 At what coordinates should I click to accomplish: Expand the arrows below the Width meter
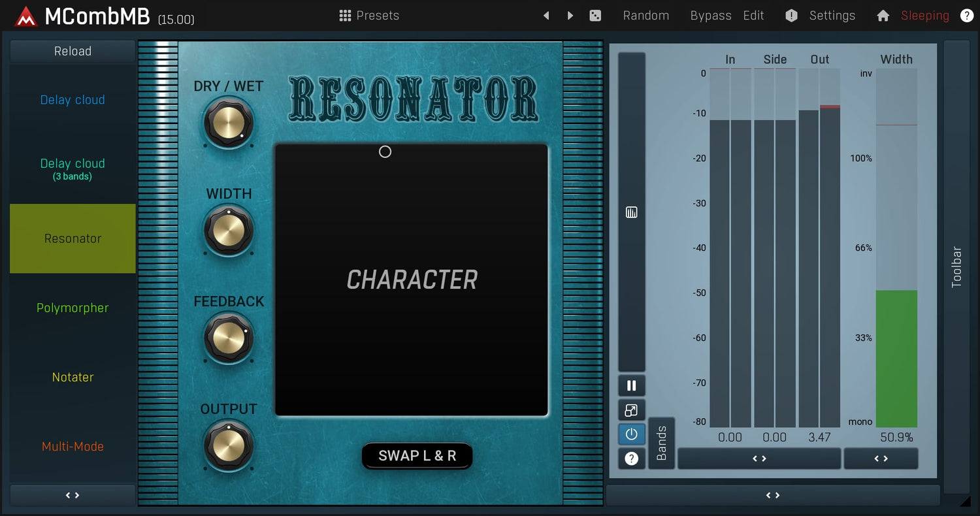881,459
